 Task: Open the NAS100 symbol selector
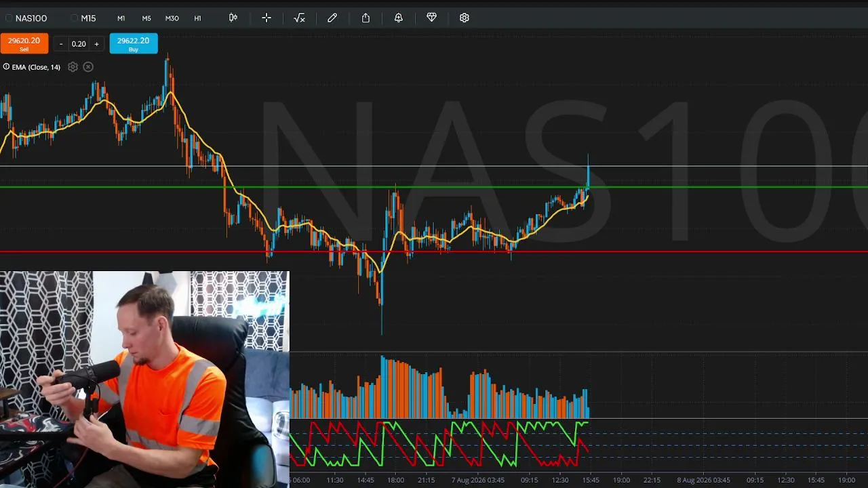pos(27,18)
